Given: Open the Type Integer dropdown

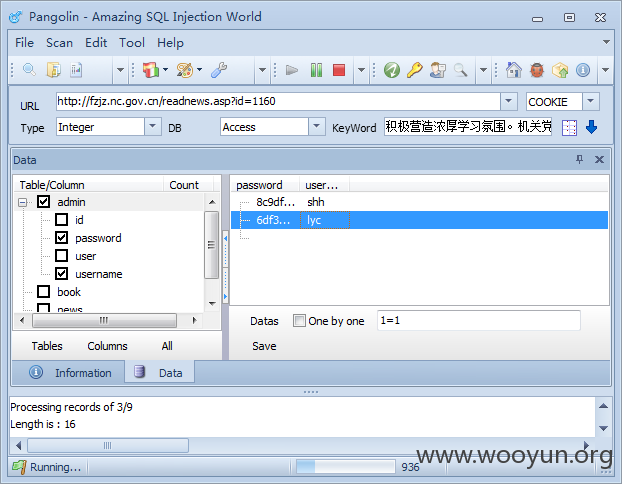Looking at the screenshot, I should [152, 127].
